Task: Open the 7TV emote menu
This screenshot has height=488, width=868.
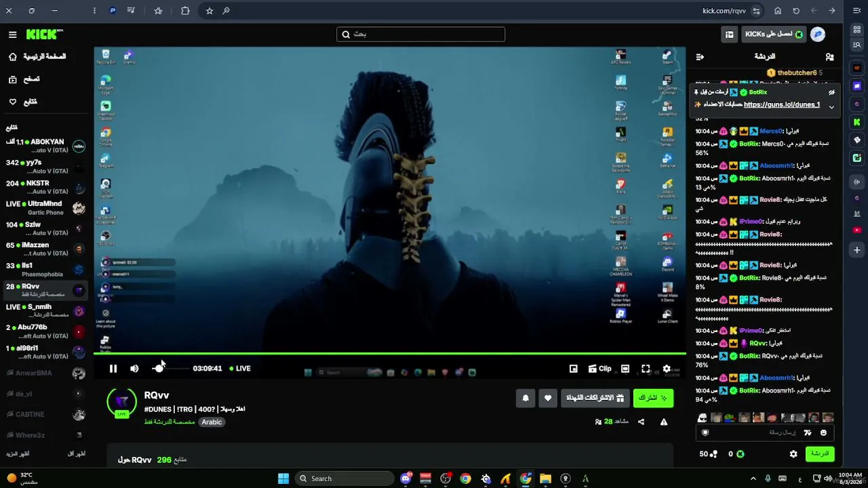Action: (x=808, y=432)
